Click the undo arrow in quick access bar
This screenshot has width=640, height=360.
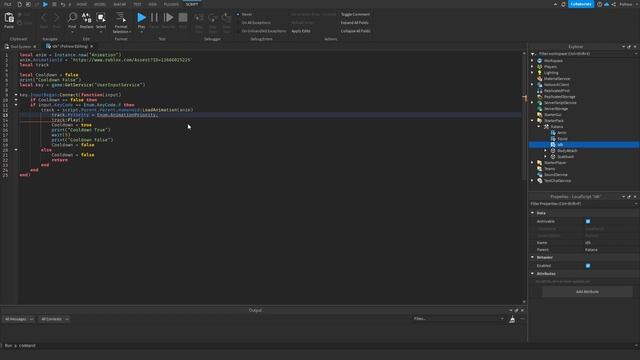pyautogui.click(x=62, y=4)
